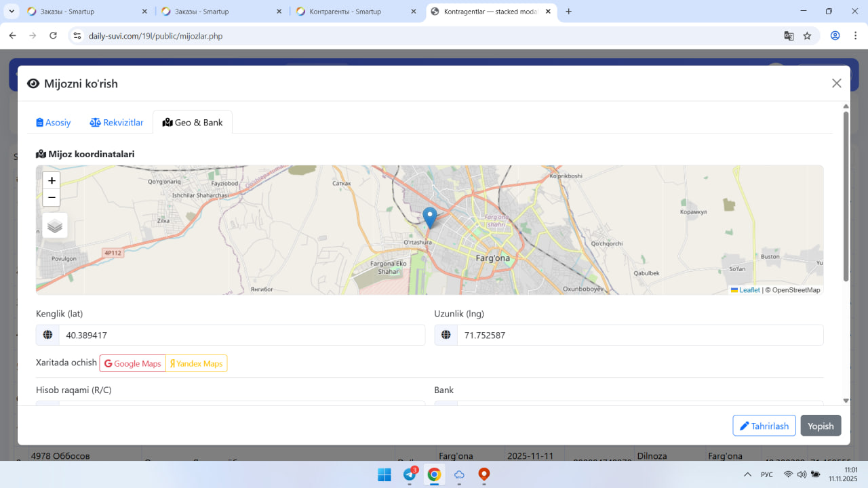This screenshot has height=488, width=868.
Task: Open the Telegram app from the taskbar
Action: 410,474
